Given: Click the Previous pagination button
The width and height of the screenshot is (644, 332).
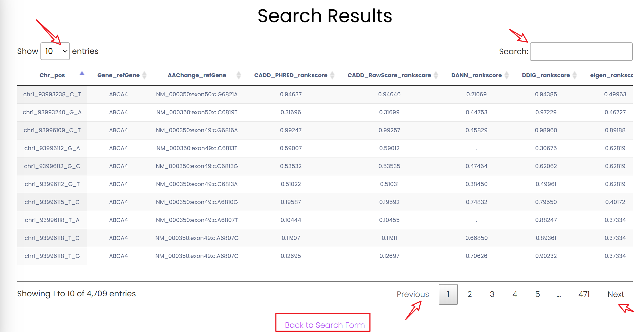Looking at the screenshot, I should tap(413, 294).
